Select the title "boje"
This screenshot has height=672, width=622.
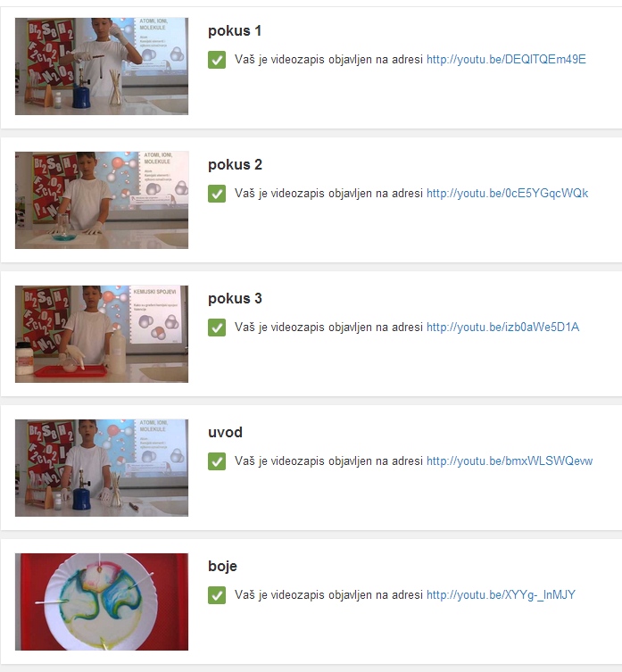(222, 566)
